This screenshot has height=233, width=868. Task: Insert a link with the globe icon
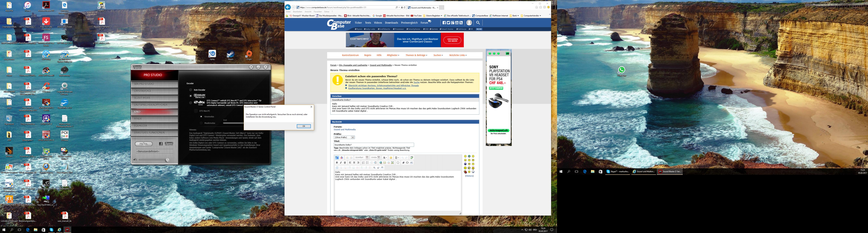tap(381, 163)
